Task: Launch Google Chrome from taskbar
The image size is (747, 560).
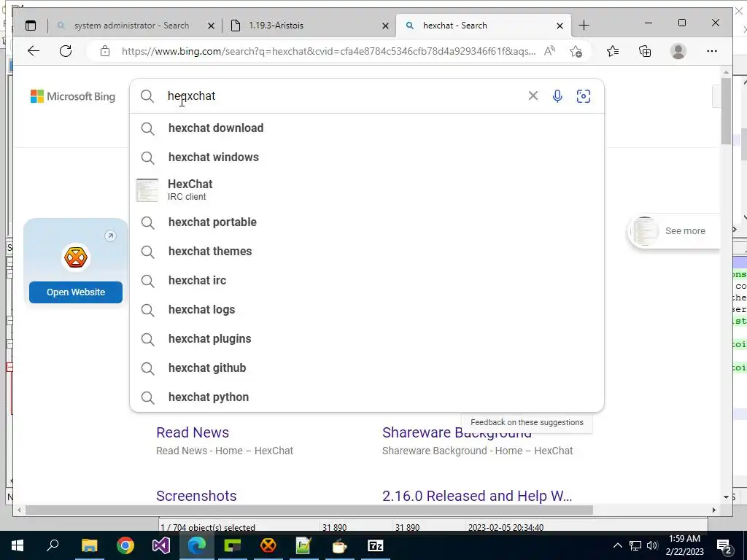Action: (125, 545)
